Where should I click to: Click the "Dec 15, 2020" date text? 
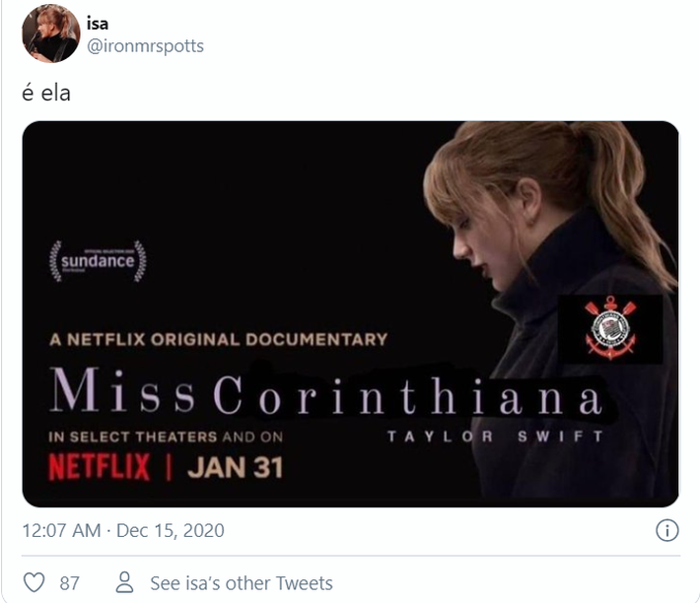(x=171, y=531)
